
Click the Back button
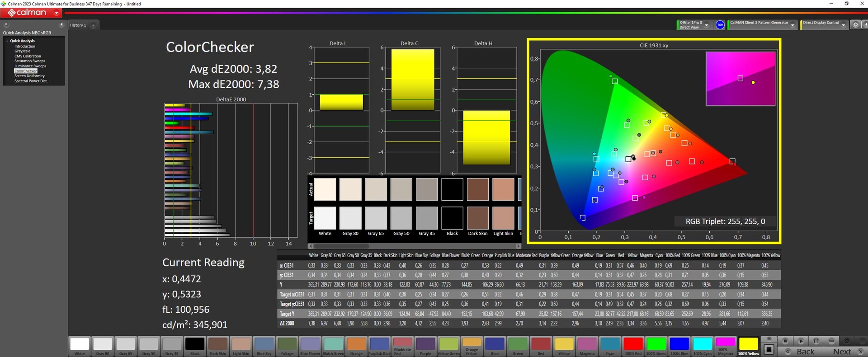pos(805,352)
